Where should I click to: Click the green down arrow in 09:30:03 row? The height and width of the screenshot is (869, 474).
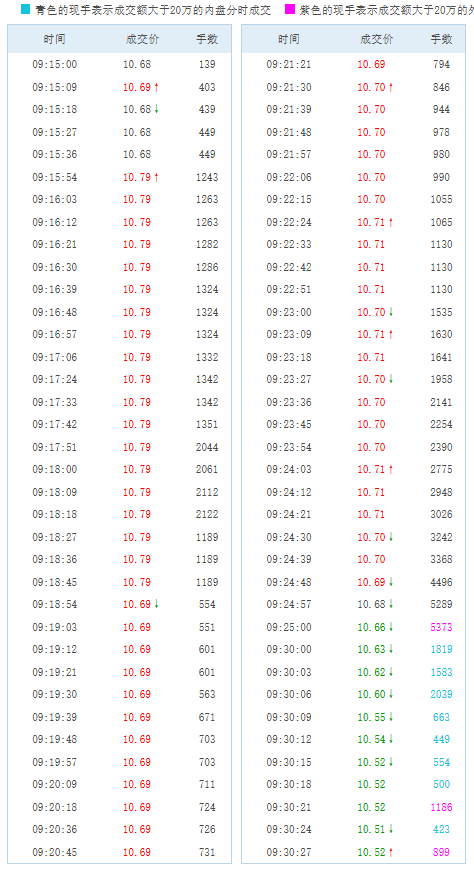(x=391, y=672)
